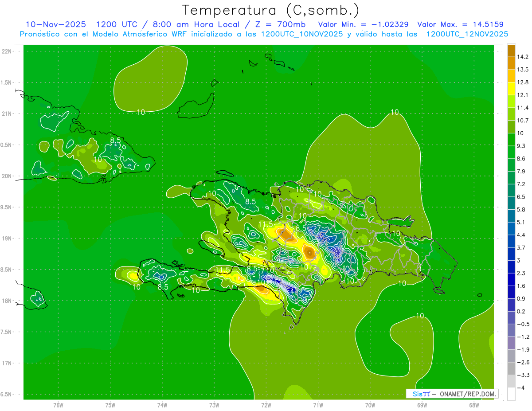Click the "1200UTC_10NOV2025" initialization time
Image resolution: width=532 pixels, height=411 pixels.
(301, 34)
